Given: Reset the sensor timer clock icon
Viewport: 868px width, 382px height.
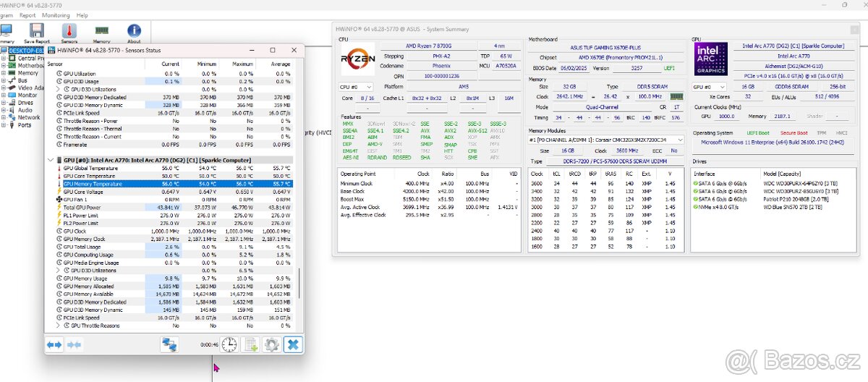Looking at the screenshot, I should tap(229, 345).
